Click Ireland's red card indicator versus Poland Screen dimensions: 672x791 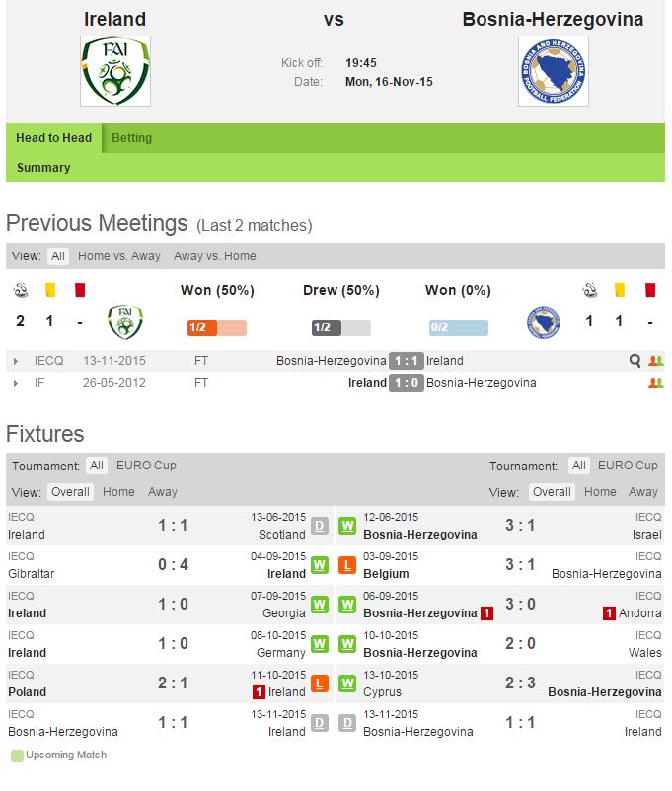coord(259,692)
